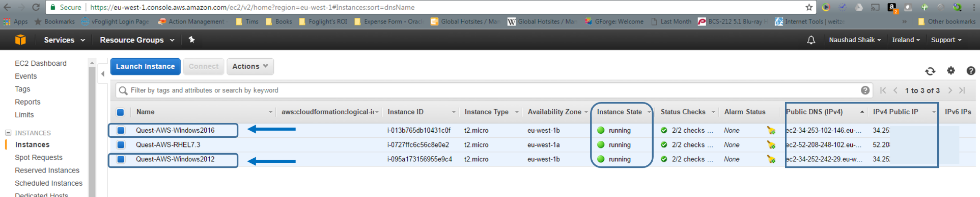This screenshot has width=980, height=197.
Task: Open the Ireland region dropdown
Action: pos(906,40)
